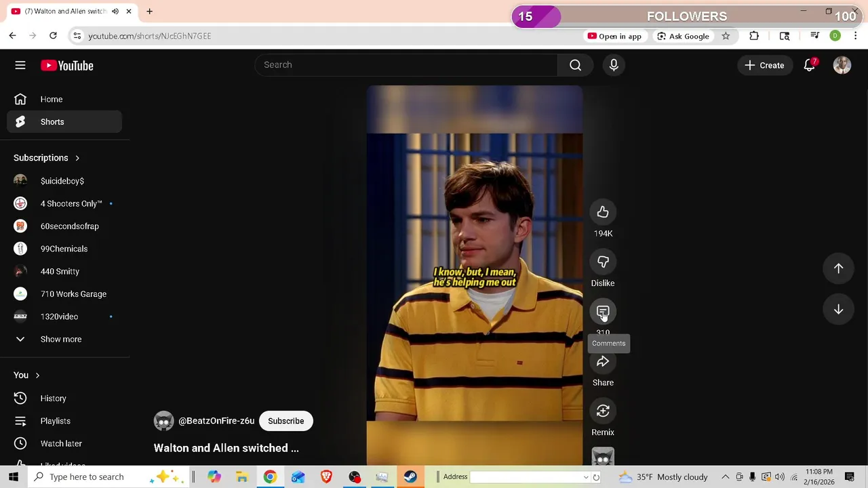Open notifications bell
868x488 pixels.
pos(809,65)
